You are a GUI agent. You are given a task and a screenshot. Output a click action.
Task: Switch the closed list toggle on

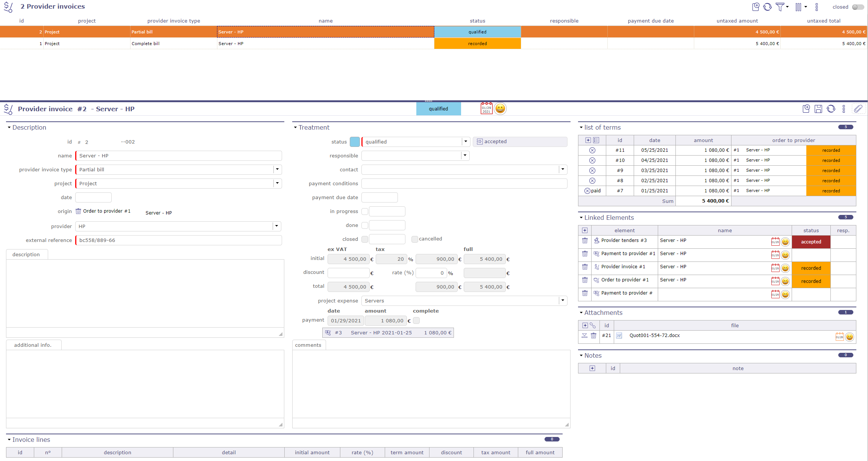coord(857,7)
